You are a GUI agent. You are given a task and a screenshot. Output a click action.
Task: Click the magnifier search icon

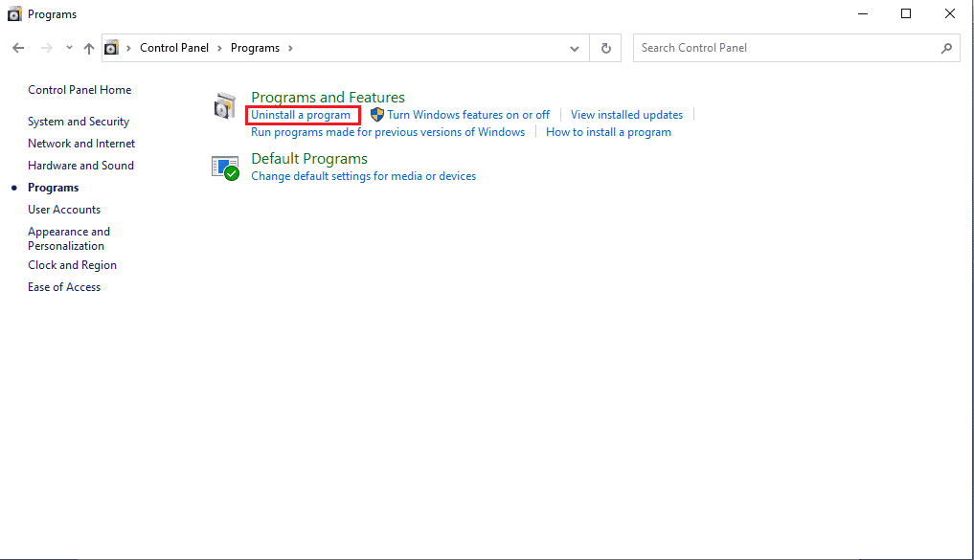(946, 48)
